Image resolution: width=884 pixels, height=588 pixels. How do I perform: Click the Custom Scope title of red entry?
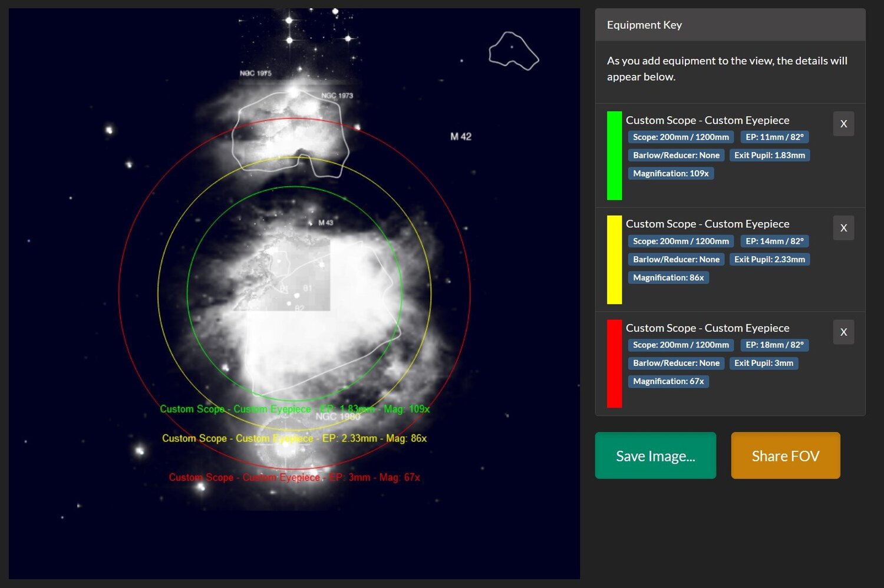tap(707, 328)
